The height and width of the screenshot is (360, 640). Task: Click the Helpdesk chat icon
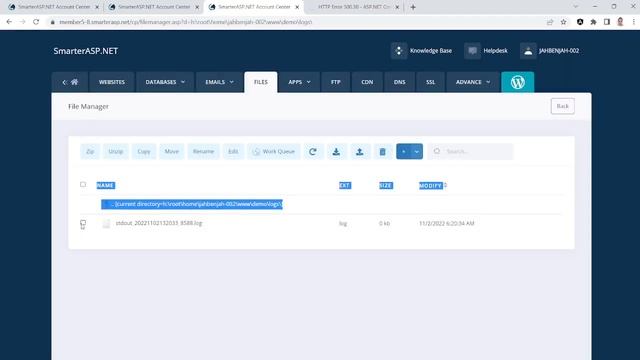coord(472,51)
